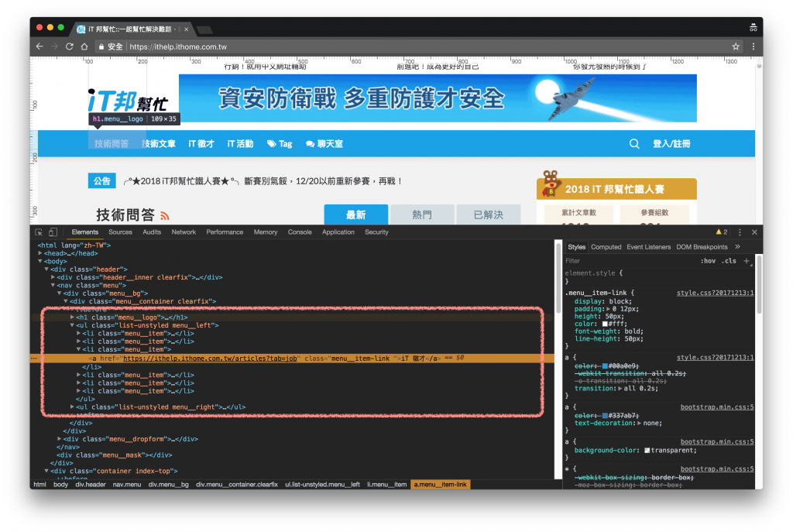Collapse the nav class menu node

(53, 285)
